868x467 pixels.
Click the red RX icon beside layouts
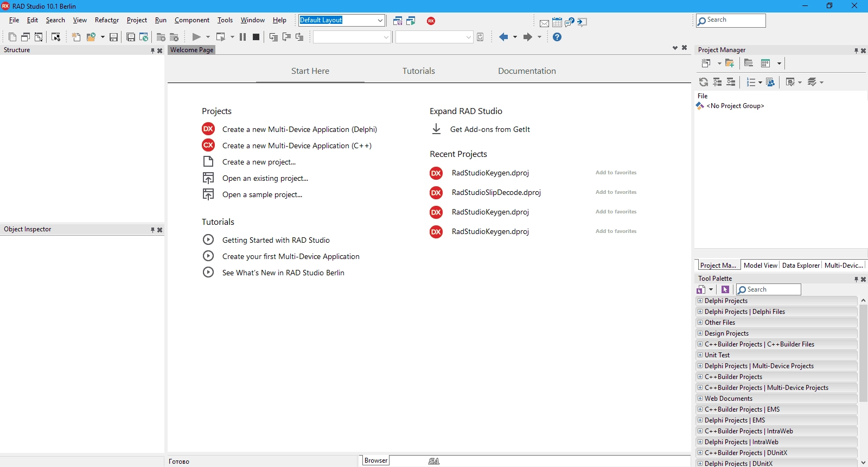431,21
